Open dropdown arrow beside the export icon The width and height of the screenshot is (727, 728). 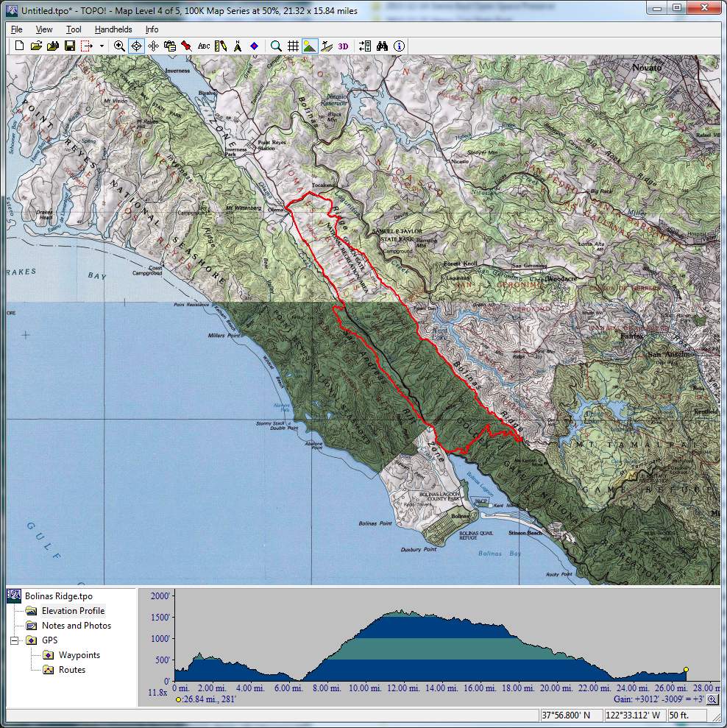pos(102,46)
